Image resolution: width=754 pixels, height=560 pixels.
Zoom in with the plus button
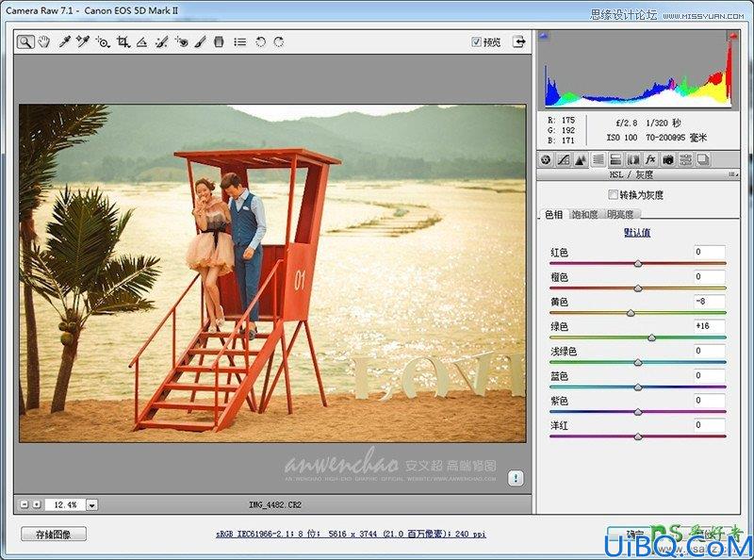point(37,504)
